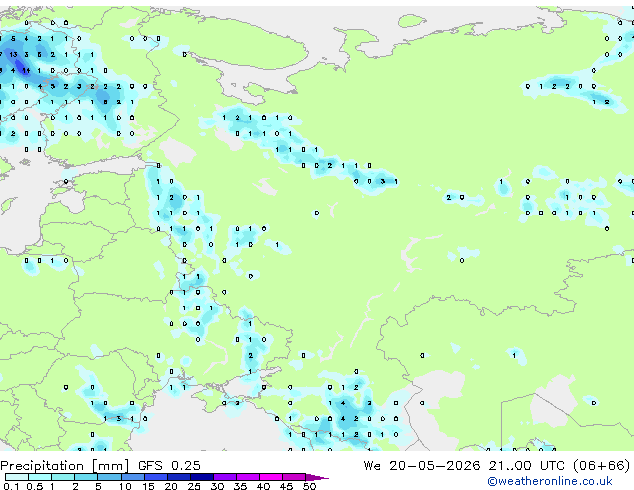Click the "Precipitation [mm]" title text
634x490 pixels.
[65, 466]
